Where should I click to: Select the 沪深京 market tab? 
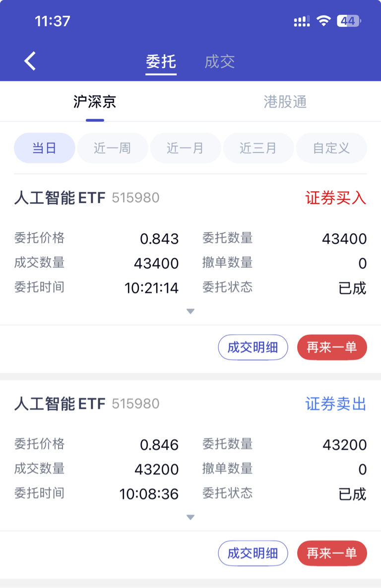click(x=95, y=102)
